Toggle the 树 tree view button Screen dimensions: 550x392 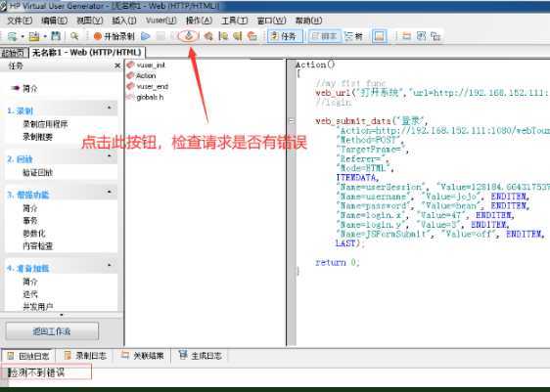pyautogui.click(x=354, y=36)
